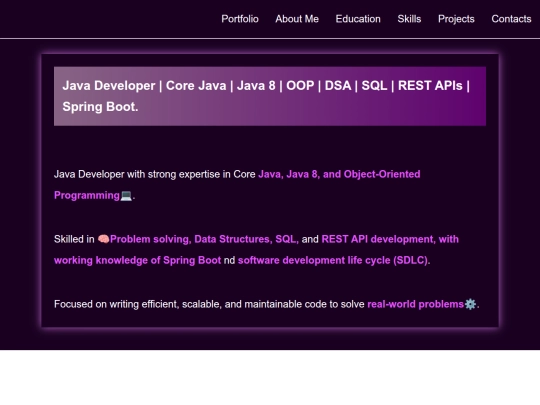
Task: Click 'Spring Boot.' in the headline banner
Action: coord(100,107)
